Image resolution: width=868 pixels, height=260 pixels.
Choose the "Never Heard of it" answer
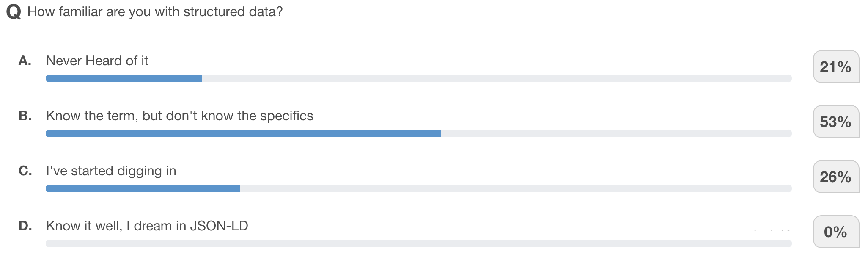coord(97,61)
